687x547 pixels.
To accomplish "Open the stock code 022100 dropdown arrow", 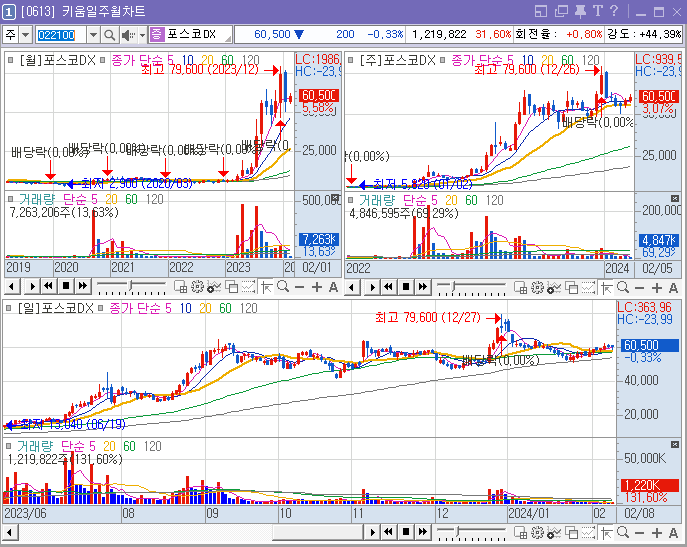I will point(93,35).
